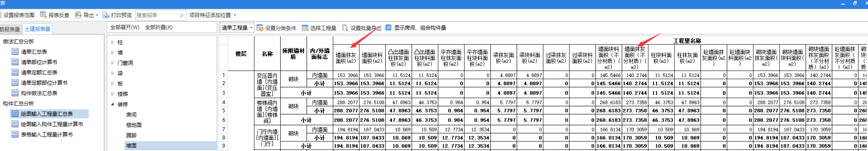Image resolution: width=868 pixels, height=151 pixels.
Task: Click the 全部展开(W) button
Action: [125, 27]
